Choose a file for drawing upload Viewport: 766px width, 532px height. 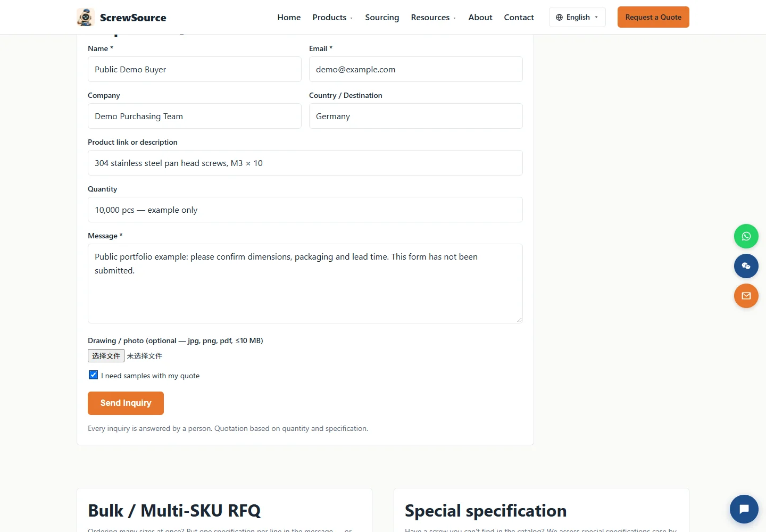pos(106,356)
